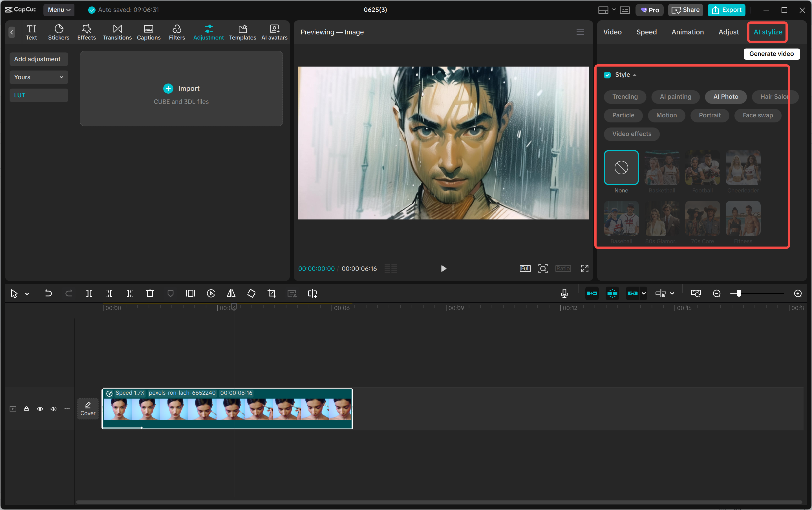Click the timeline zoom out icon
The height and width of the screenshot is (510, 812).
point(717,293)
